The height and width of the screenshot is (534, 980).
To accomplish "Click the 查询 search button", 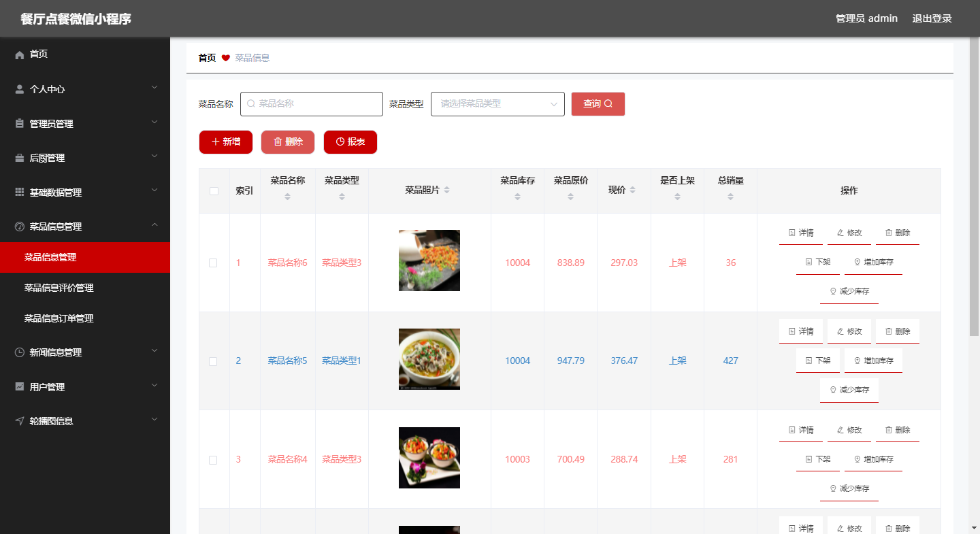I will click(598, 104).
